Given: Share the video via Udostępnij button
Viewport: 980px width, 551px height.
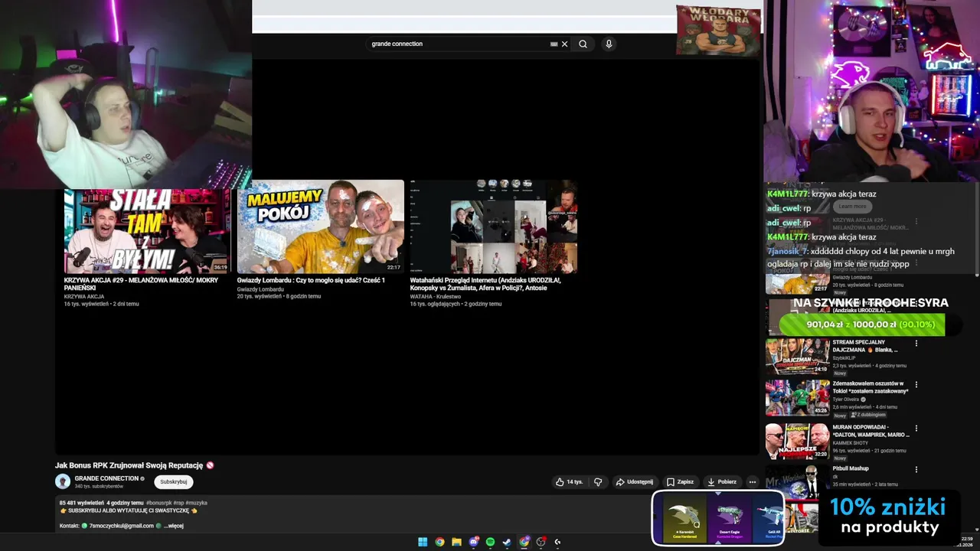Looking at the screenshot, I should tap(635, 482).
